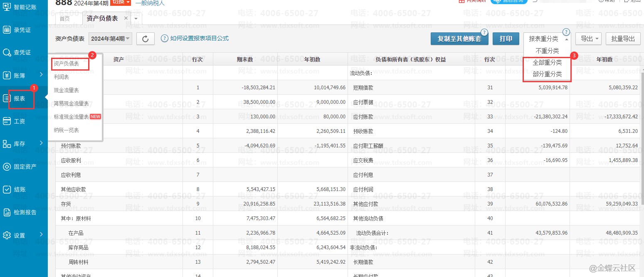Click the 打印 print button
The width and height of the screenshot is (644, 277).
[x=506, y=39]
